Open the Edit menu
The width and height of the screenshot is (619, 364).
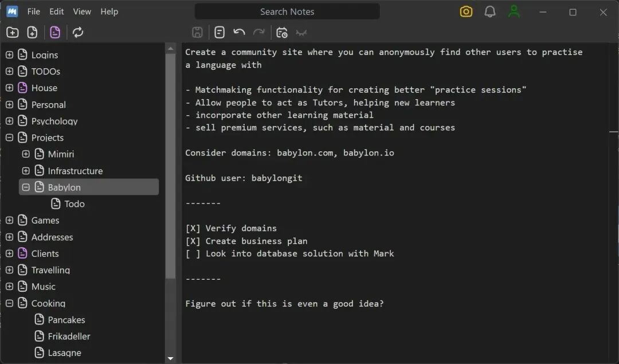coord(56,11)
